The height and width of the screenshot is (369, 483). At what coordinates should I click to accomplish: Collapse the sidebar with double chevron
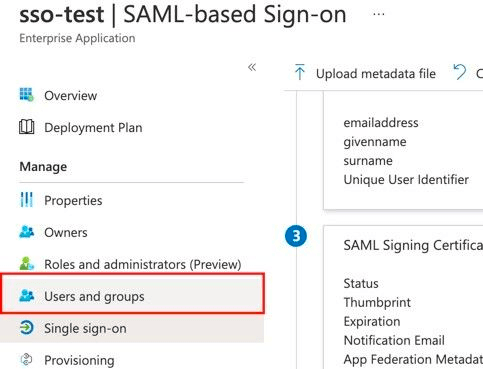point(252,67)
